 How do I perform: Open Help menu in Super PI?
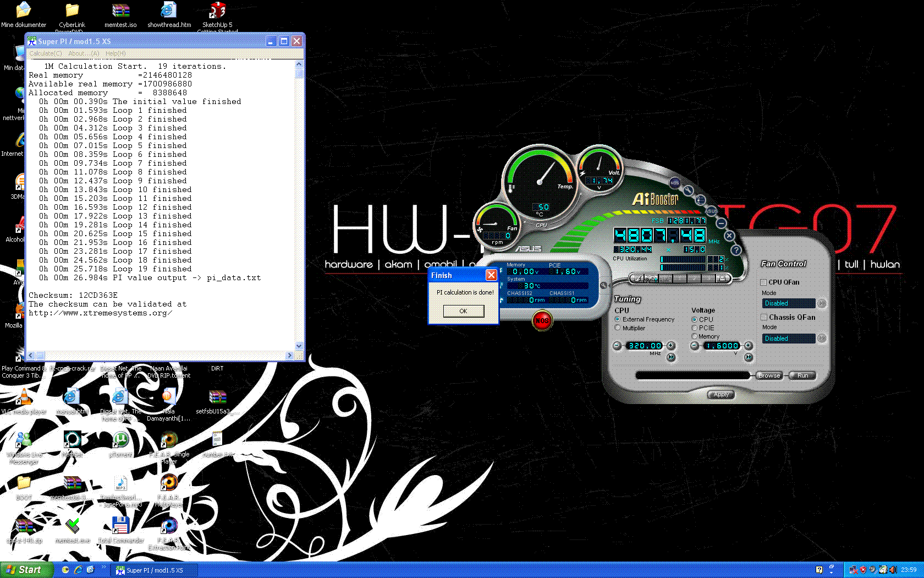point(116,53)
